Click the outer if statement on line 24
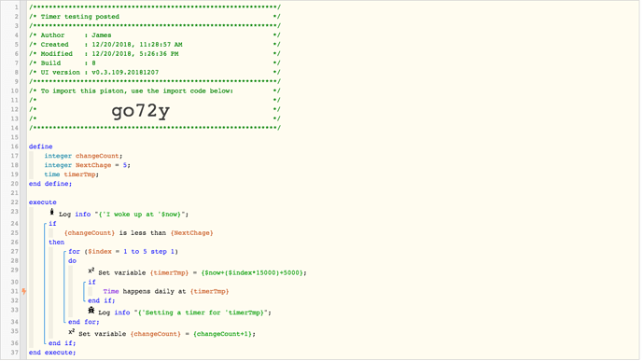 (x=52, y=224)
